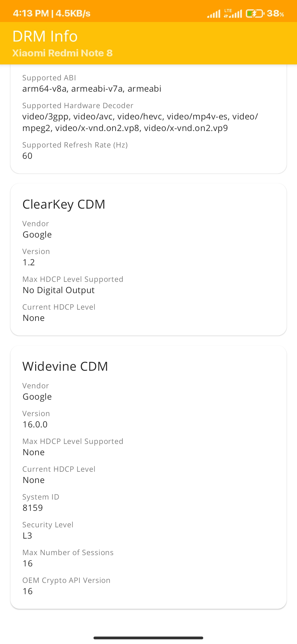
Task: Select the ClearKey CDM card heading
Action: tap(64, 204)
